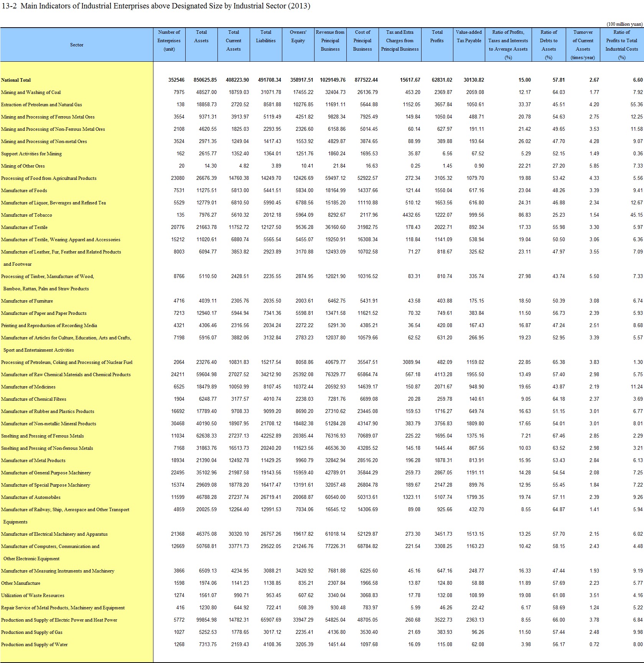The image size is (644, 663).
Task: Select 'Mining and Processing of Ferrous Metal Ores'
Action: pyautogui.click(x=48, y=117)
